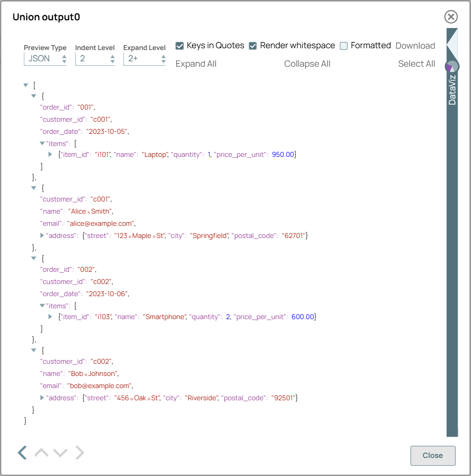Collapse the root array triangle

click(26, 85)
